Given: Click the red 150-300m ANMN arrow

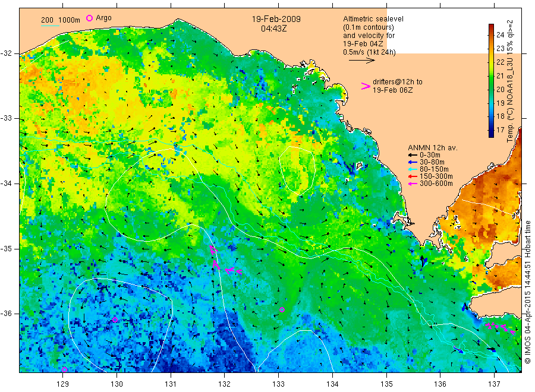Looking at the screenshot, I should pos(413,176).
